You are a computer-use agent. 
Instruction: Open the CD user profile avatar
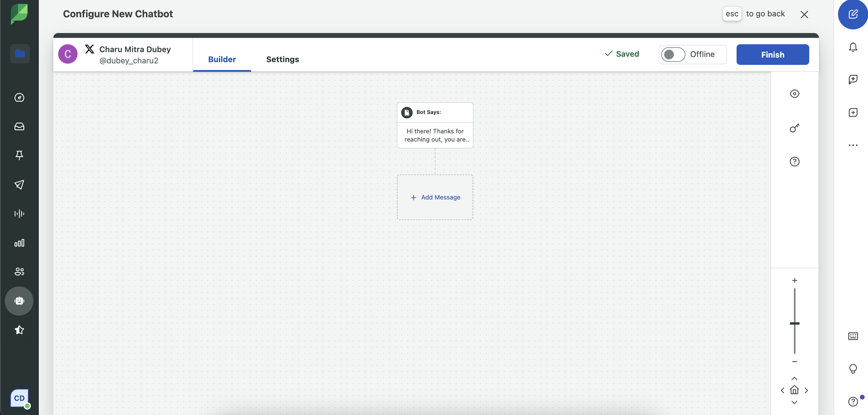[20, 398]
